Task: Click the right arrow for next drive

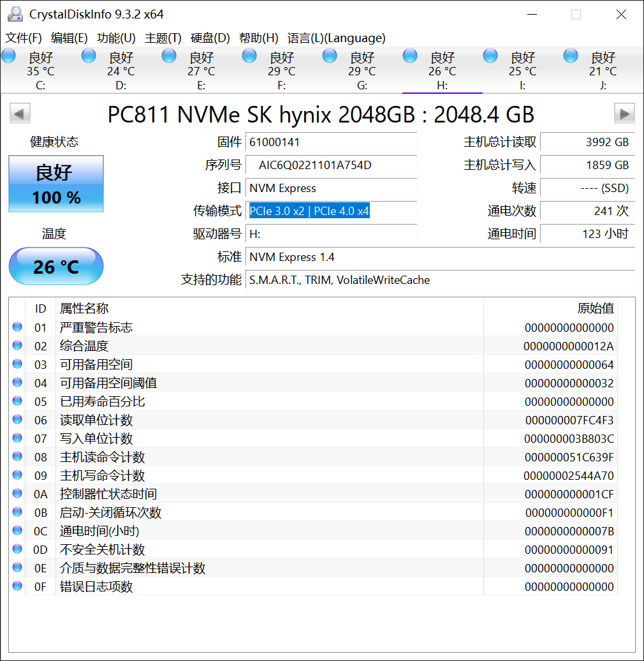Action: pos(624,113)
